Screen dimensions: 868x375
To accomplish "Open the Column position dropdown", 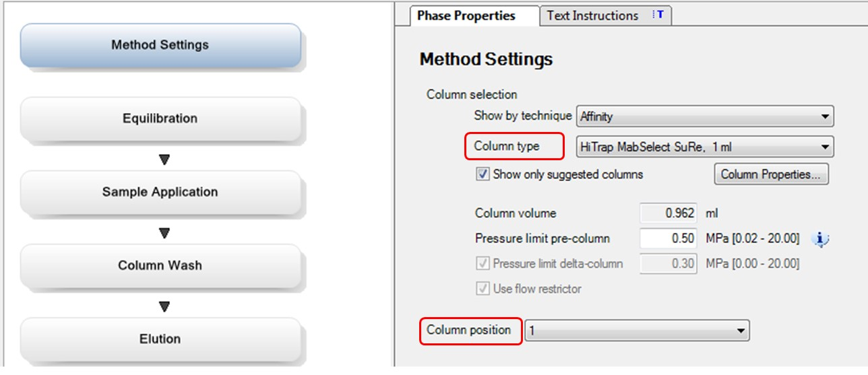I will coord(637,331).
